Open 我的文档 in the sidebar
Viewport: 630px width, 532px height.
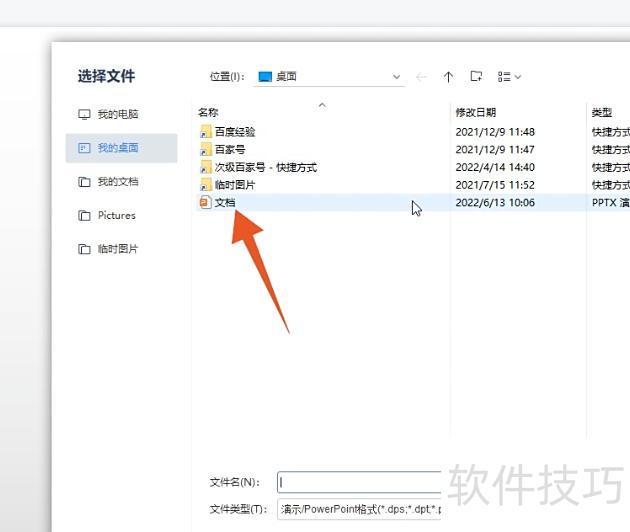(121, 182)
